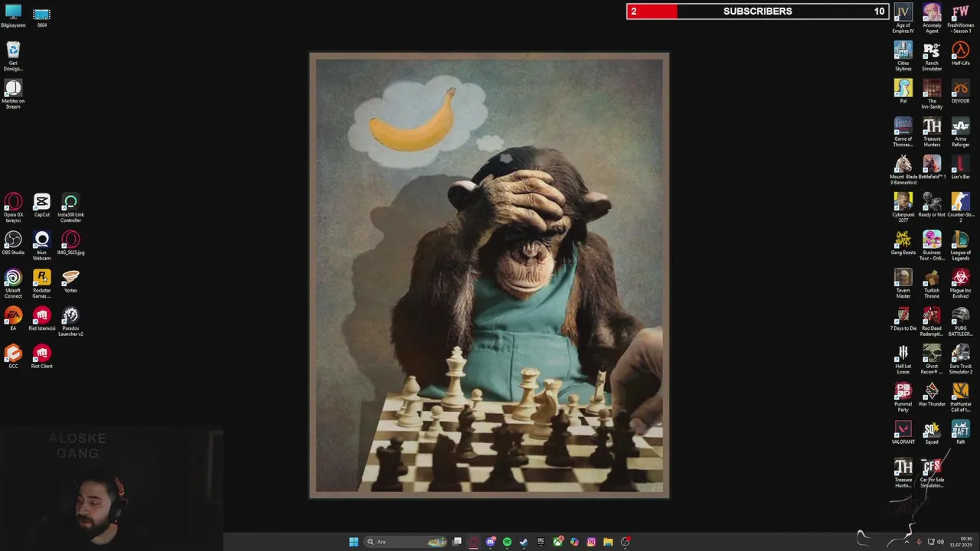
Task: Launch Plague Inc Evolved shortcut
Action: point(961,283)
